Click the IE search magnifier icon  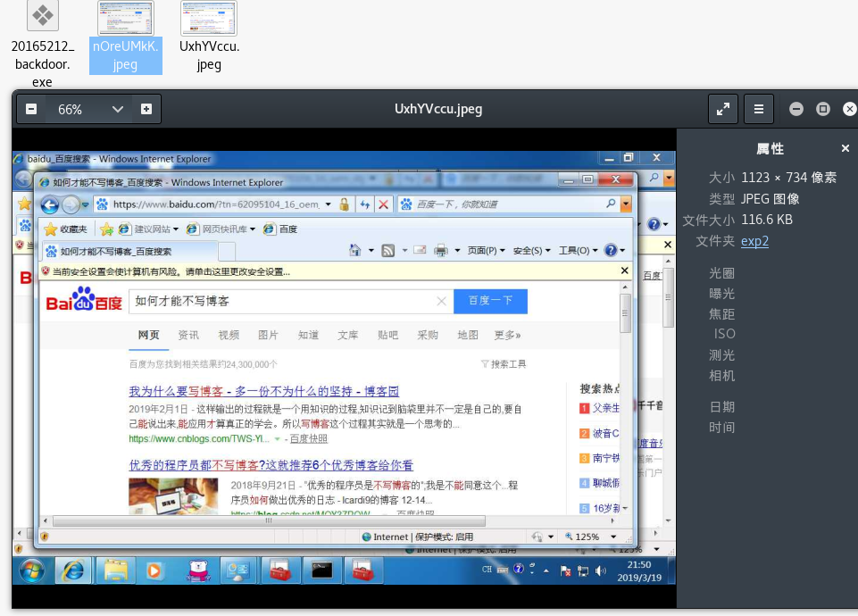click(611, 204)
